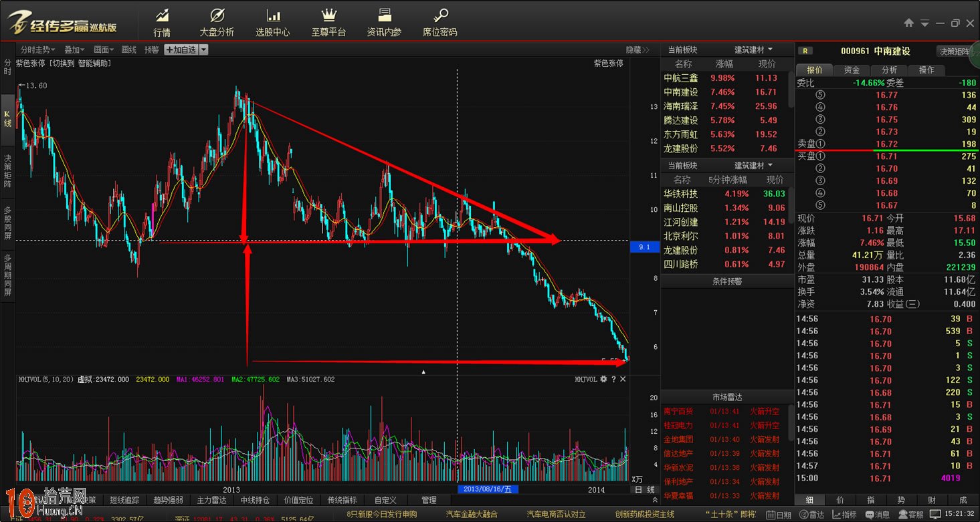
Task: Select the 多股同屏 side tab
Action: coord(8,223)
